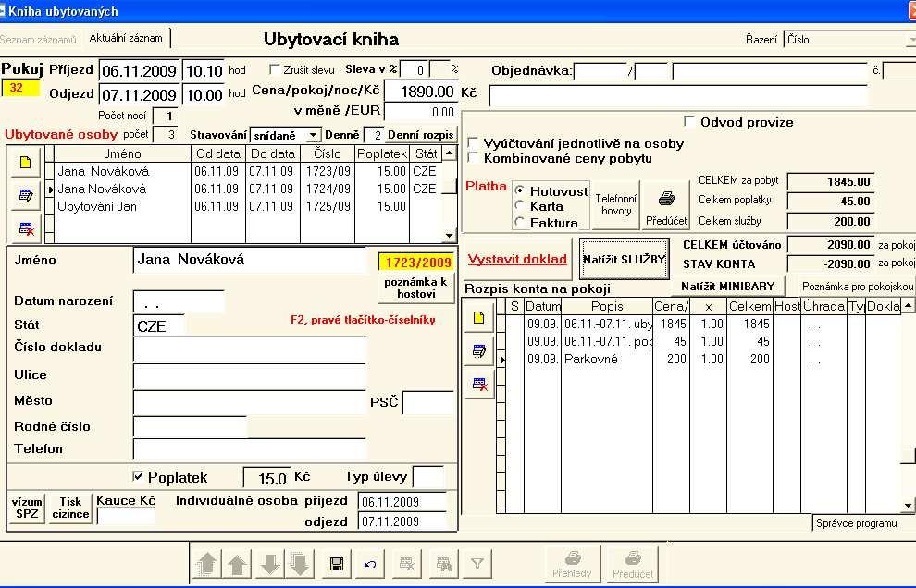Click the Typ úlevy field
916x588 pixels.
click(x=428, y=476)
